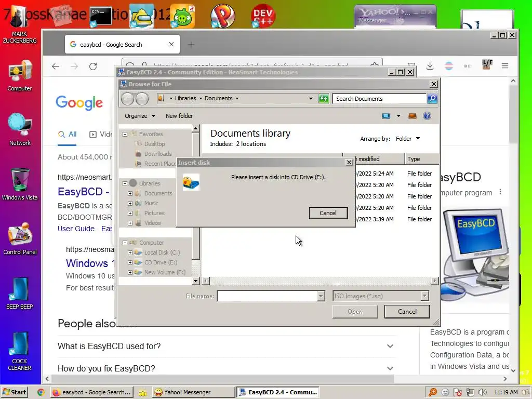Click Libraries in the address breadcrumb
This screenshot has height=399, width=532.
[185, 98]
